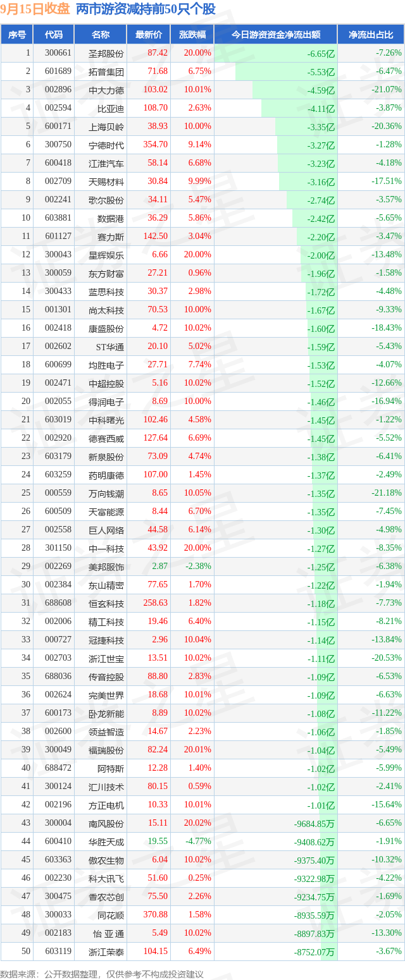Screen dimensions: 405x980
Task: Click stock code 603363
Action: click(x=59, y=860)
